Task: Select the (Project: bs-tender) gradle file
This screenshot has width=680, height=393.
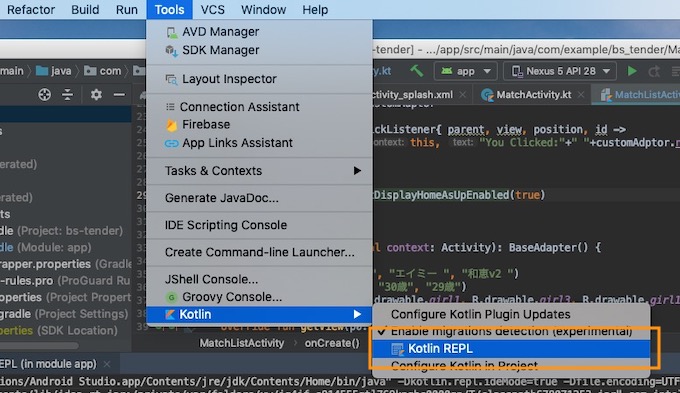Action: coord(62,231)
